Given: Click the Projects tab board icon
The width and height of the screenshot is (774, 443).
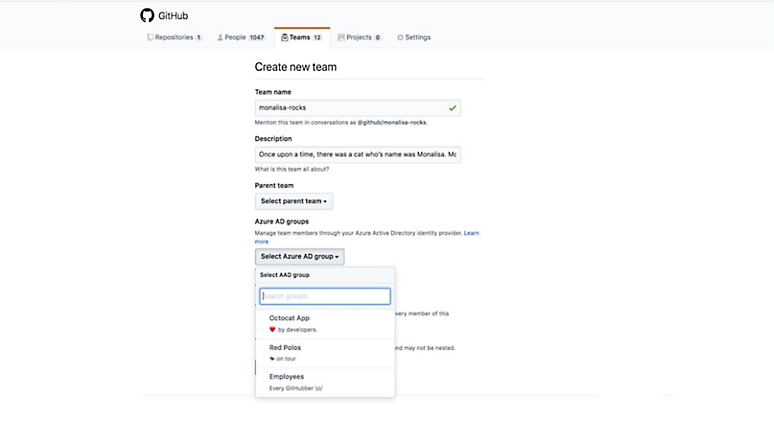Looking at the screenshot, I should click(341, 37).
